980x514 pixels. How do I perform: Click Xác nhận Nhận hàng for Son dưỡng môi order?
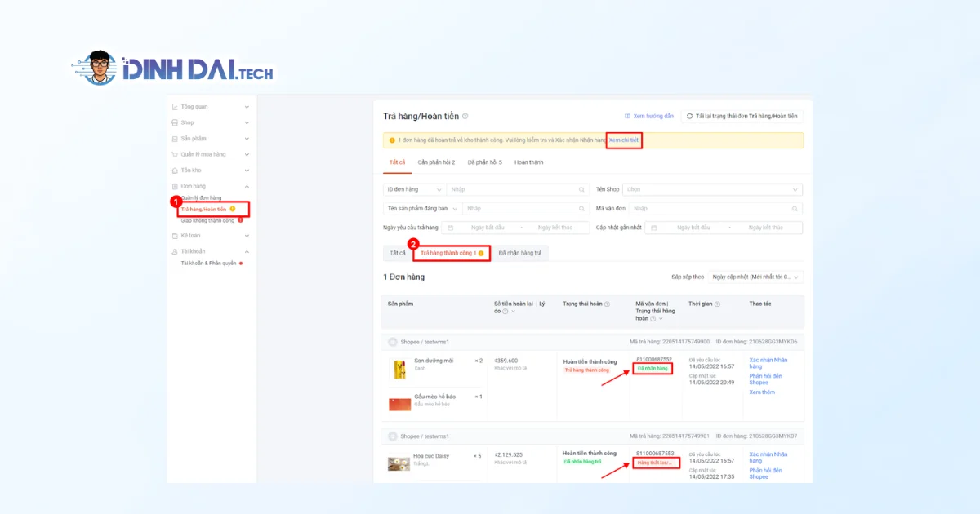(768, 363)
